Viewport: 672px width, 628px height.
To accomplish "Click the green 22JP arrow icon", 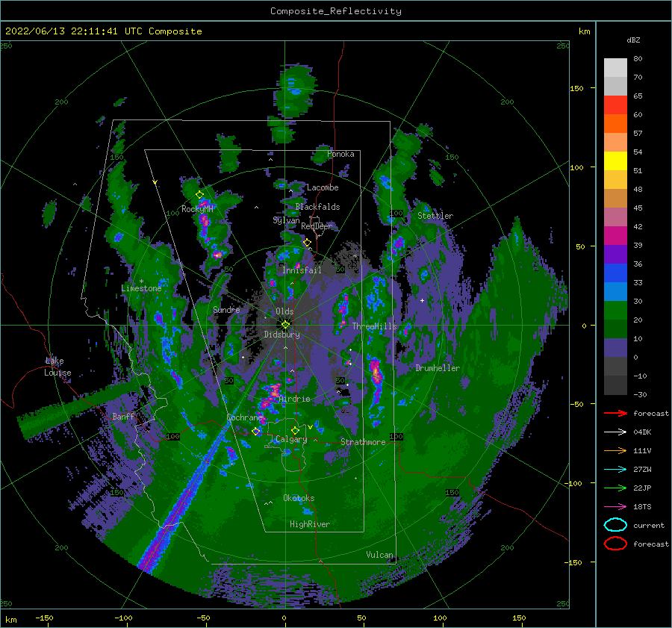I will coord(615,488).
